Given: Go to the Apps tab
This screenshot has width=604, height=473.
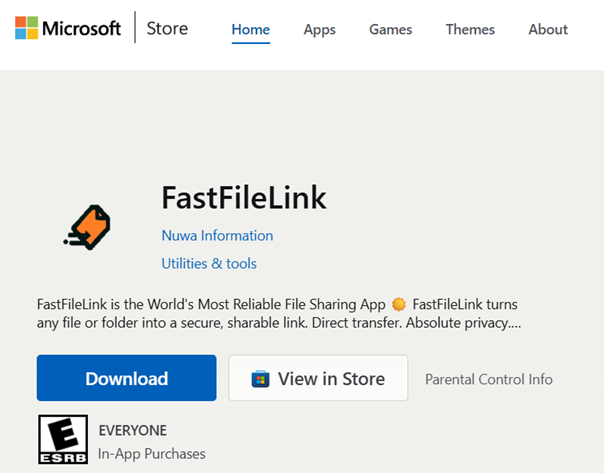Looking at the screenshot, I should 319,30.
